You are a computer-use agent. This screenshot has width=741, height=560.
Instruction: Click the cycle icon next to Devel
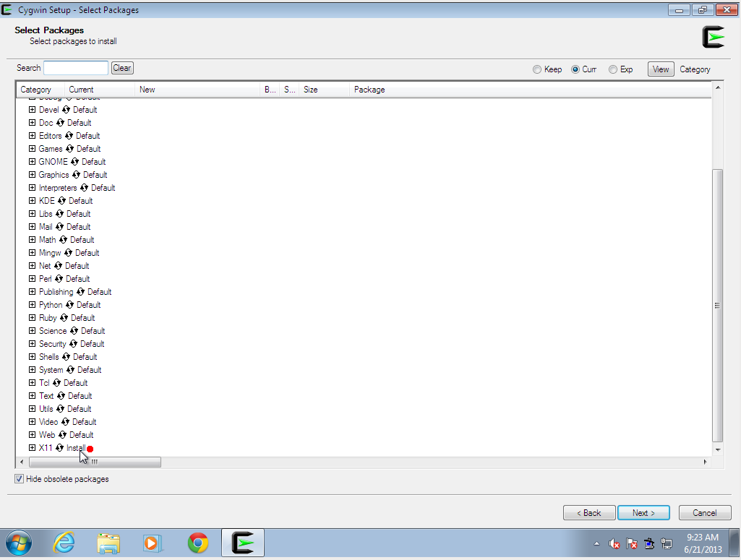(66, 110)
